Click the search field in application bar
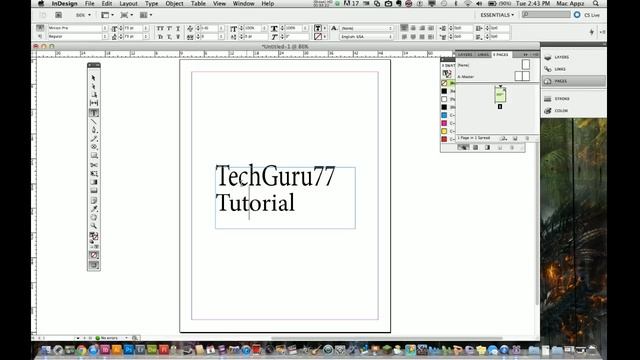 pos(546,15)
